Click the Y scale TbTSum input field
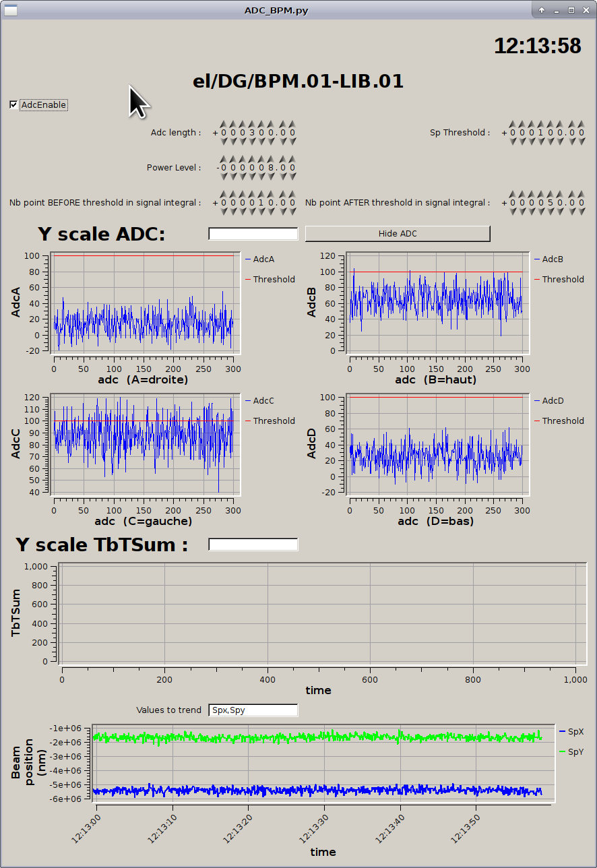 pyautogui.click(x=253, y=545)
